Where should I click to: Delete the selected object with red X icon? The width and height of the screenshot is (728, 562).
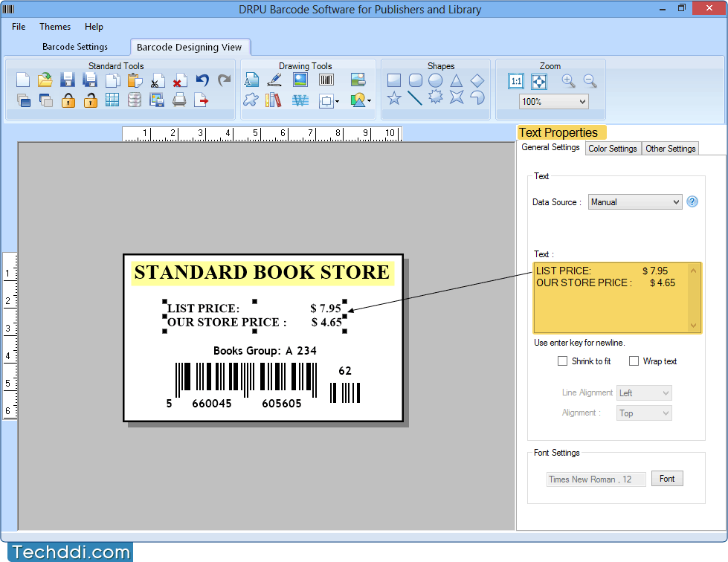179,80
